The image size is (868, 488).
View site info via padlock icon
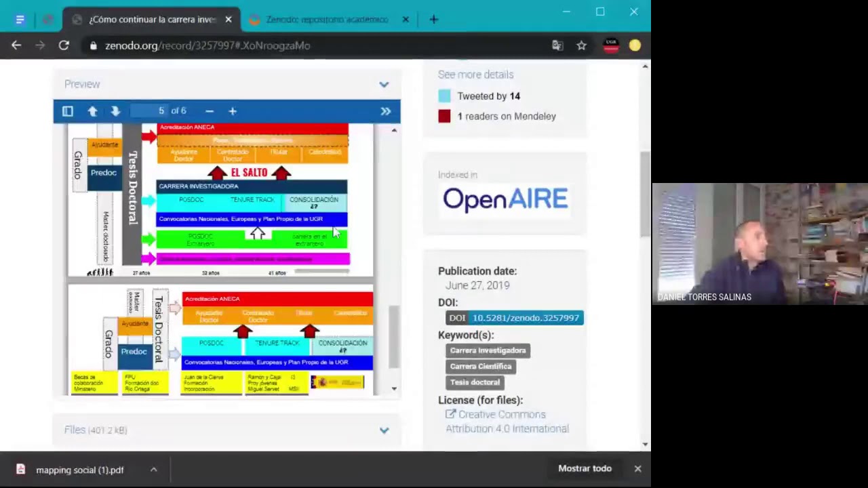click(93, 45)
